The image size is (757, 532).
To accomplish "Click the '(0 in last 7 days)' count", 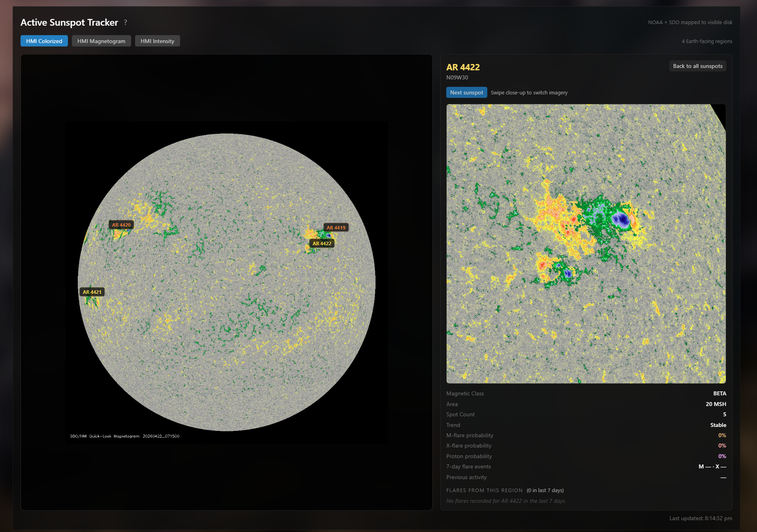I will point(545,490).
